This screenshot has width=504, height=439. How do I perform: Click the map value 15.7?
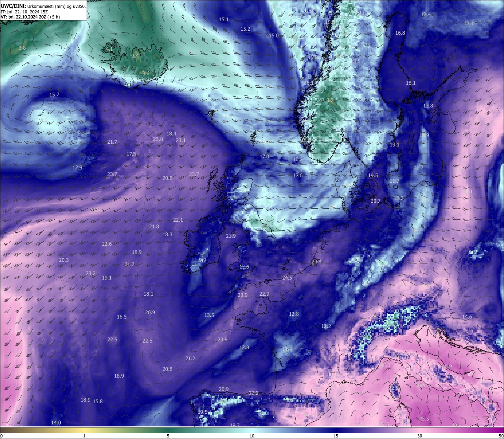coord(54,94)
